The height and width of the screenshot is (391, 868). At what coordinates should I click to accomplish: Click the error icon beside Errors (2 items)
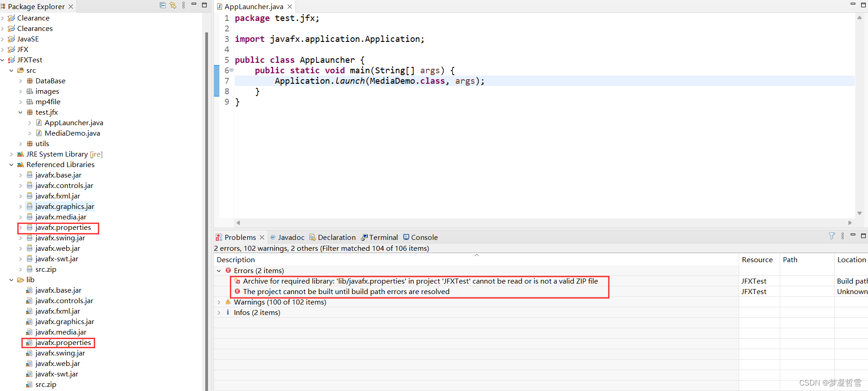coord(228,270)
